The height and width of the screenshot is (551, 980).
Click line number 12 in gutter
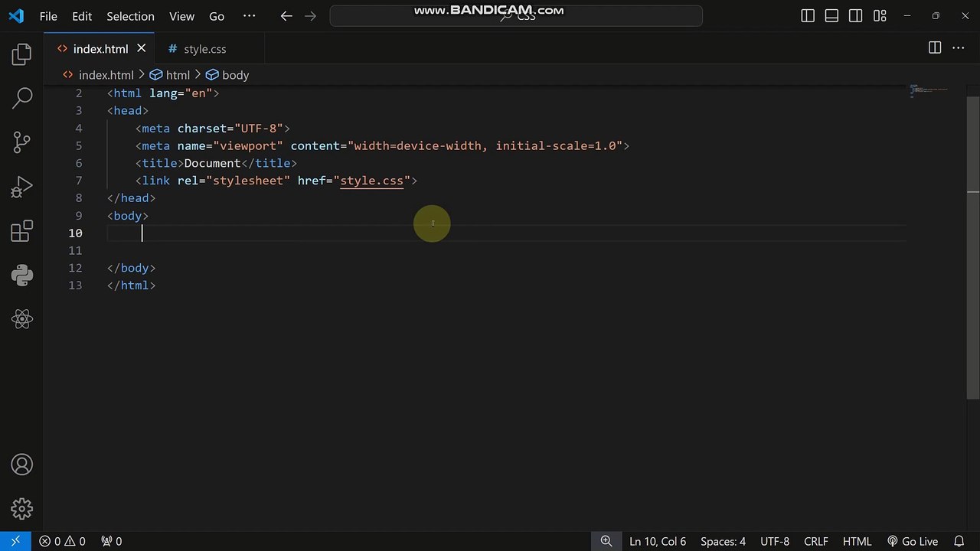point(75,268)
